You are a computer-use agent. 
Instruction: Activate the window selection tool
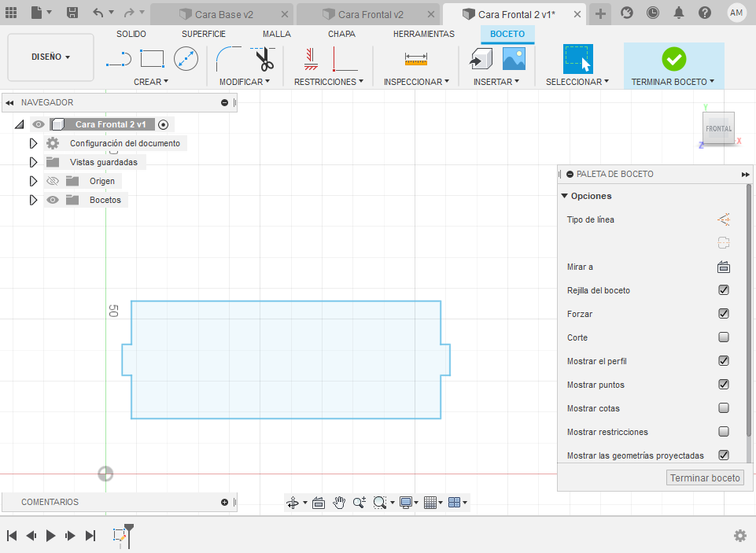click(577, 59)
